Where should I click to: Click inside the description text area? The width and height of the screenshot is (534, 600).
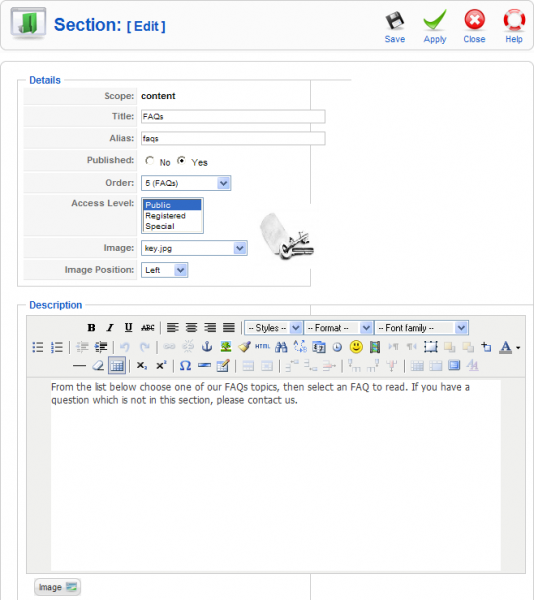click(x=275, y=474)
